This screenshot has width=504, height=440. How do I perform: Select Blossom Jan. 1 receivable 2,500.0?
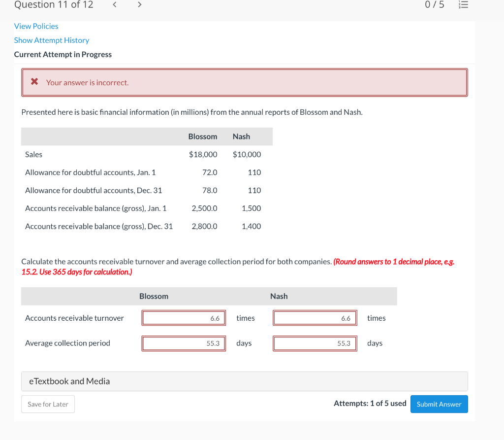[x=204, y=208]
